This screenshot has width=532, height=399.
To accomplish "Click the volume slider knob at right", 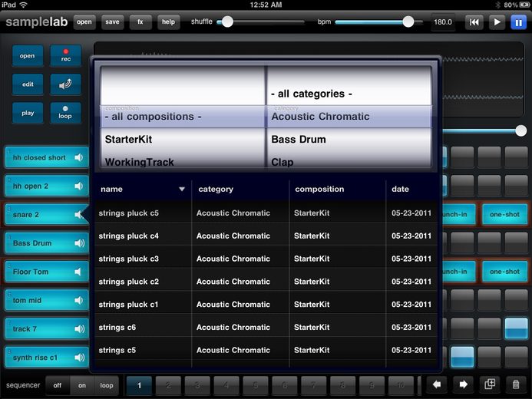I will click(520, 131).
